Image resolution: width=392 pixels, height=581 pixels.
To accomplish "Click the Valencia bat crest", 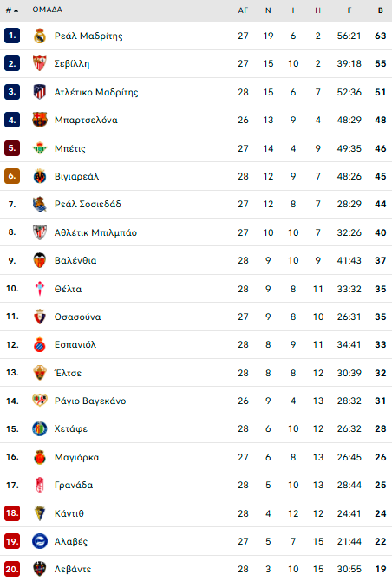I will (40, 260).
